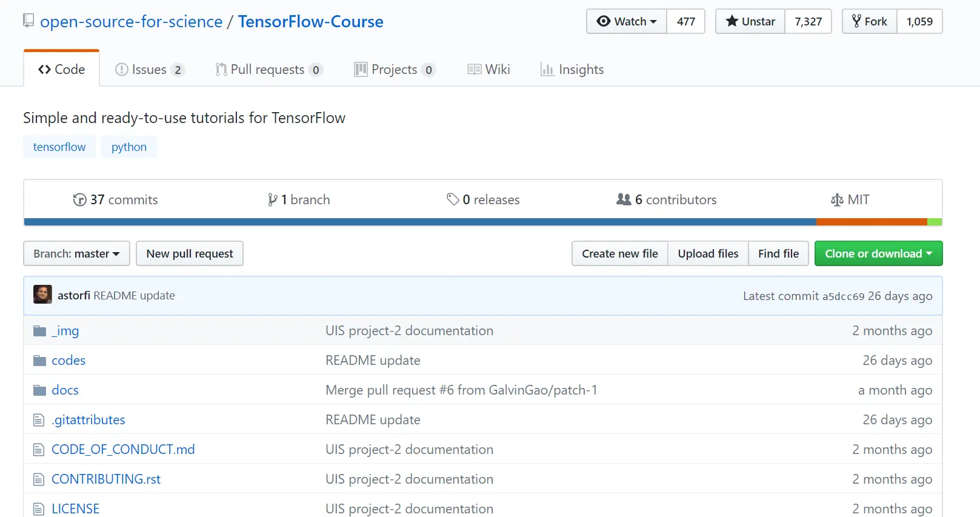Open the CODE_OF_CONDUCT.md file
This screenshot has height=517, width=980.
pyautogui.click(x=123, y=450)
